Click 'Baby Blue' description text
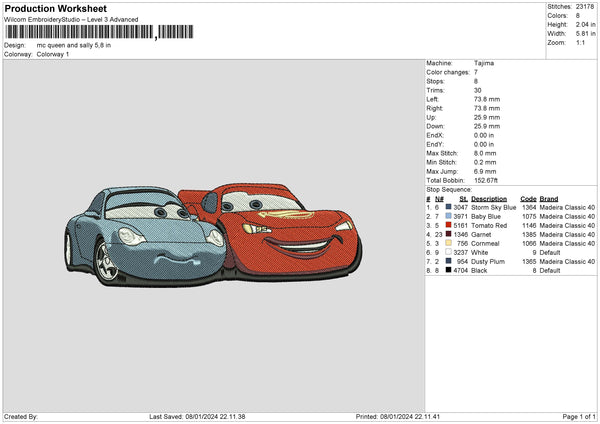 486,217
